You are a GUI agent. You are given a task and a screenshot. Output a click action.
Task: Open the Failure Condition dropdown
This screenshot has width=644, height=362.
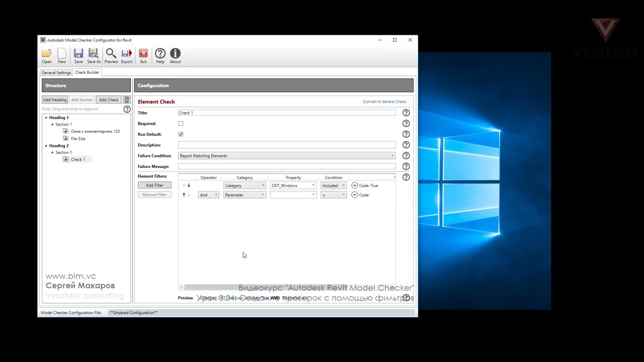(287, 156)
